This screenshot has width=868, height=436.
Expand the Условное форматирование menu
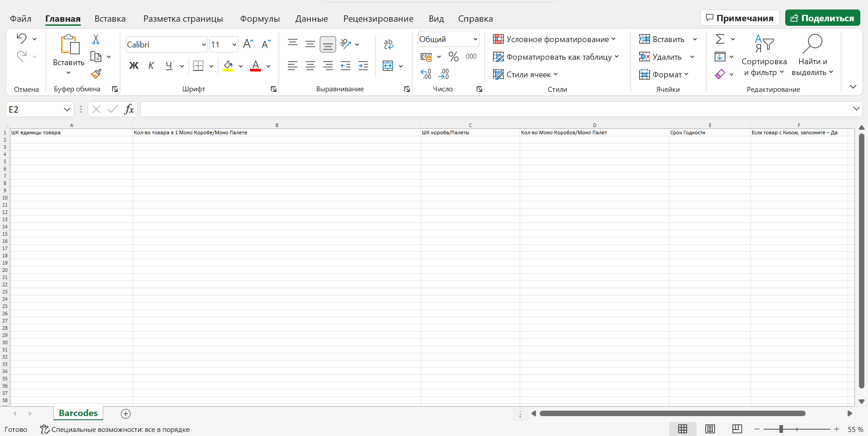tap(554, 39)
